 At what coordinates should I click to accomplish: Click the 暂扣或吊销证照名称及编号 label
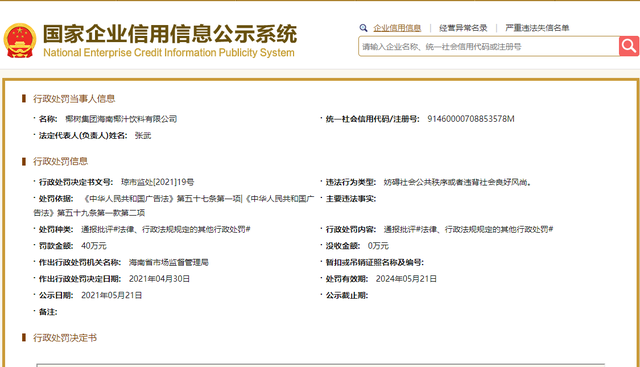click(375, 262)
